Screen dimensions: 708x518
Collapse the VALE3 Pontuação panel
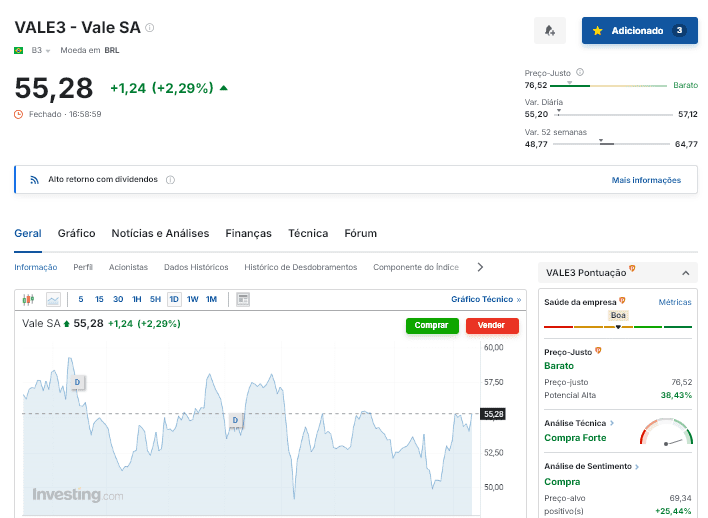click(685, 273)
